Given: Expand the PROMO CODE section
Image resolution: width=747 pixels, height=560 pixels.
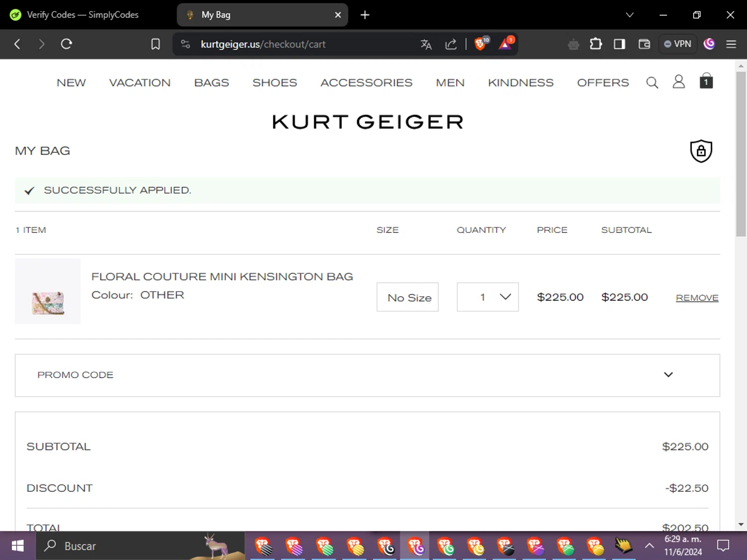Looking at the screenshot, I should coord(368,375).
